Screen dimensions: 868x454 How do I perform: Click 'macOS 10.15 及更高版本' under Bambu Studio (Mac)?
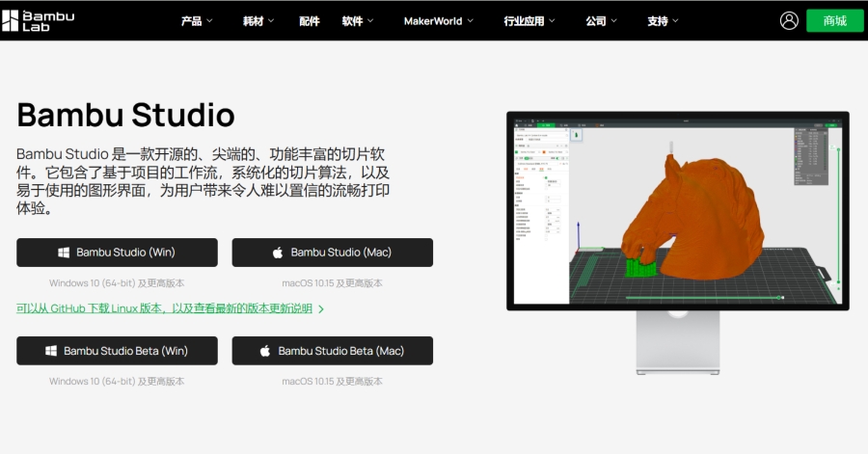pyautogui.click(x=332, y=283)
